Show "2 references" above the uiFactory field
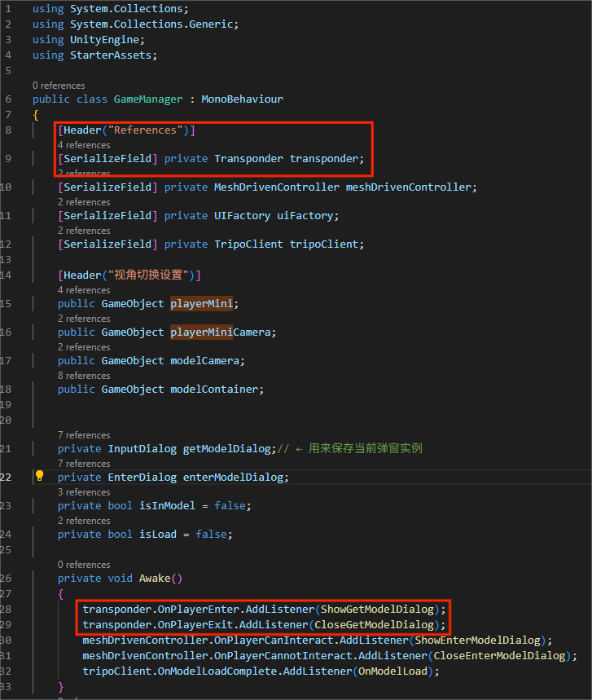 84,202
